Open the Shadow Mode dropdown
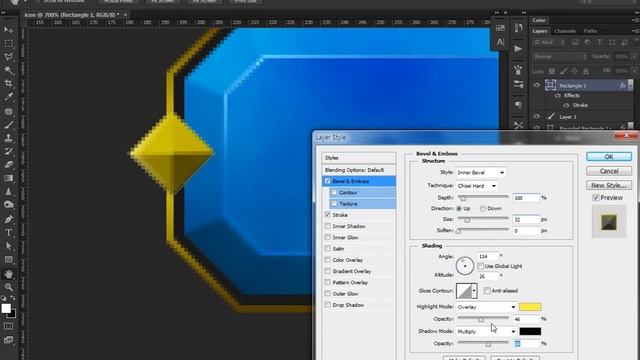 coord(486,331)
